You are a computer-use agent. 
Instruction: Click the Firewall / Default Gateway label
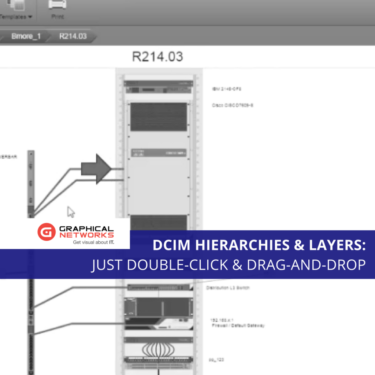[238, 325]
